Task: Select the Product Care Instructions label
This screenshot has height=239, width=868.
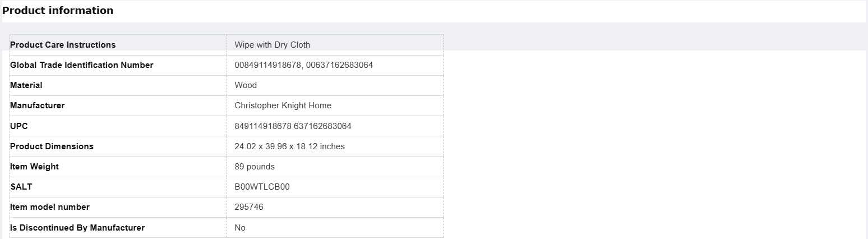Action: coord(63,45)
